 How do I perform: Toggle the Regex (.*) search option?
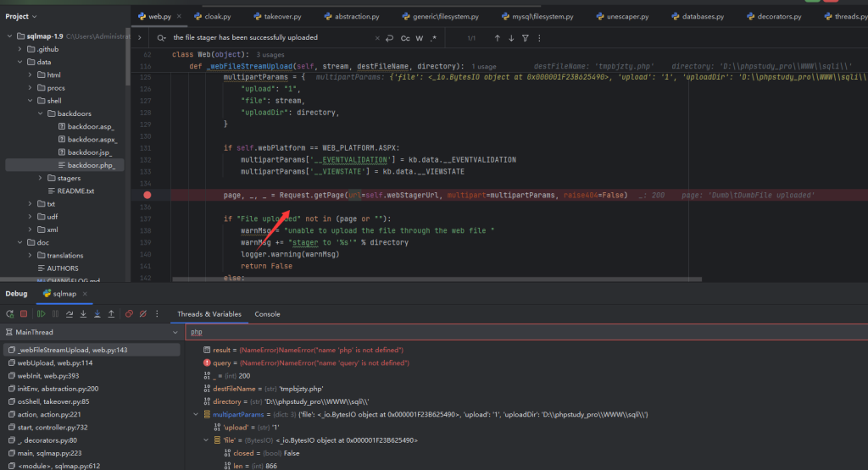point(434,38)
